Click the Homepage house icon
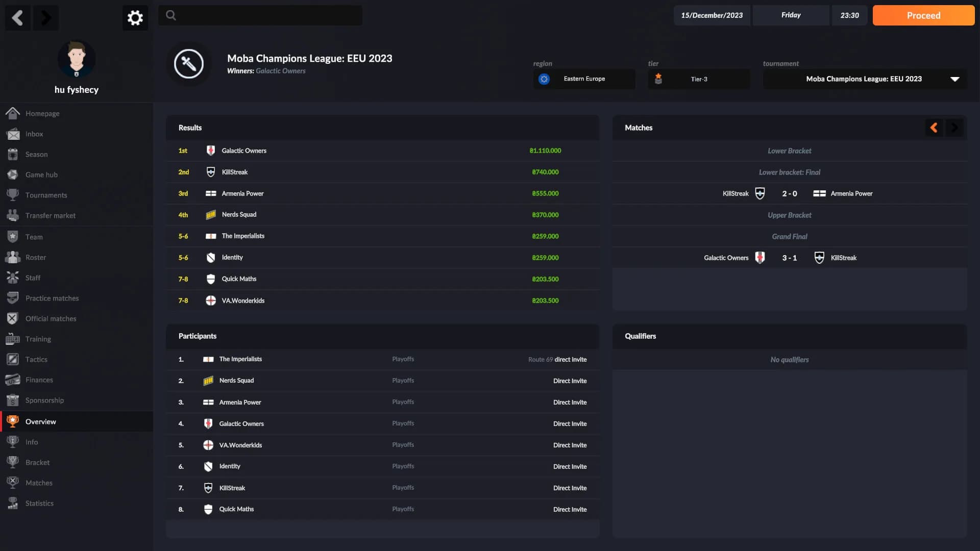 13,113
